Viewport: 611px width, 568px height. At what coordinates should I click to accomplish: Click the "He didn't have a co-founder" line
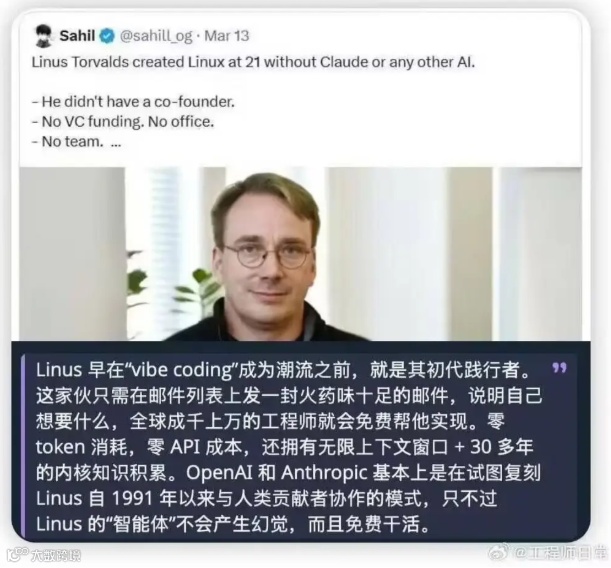point(133,102)
